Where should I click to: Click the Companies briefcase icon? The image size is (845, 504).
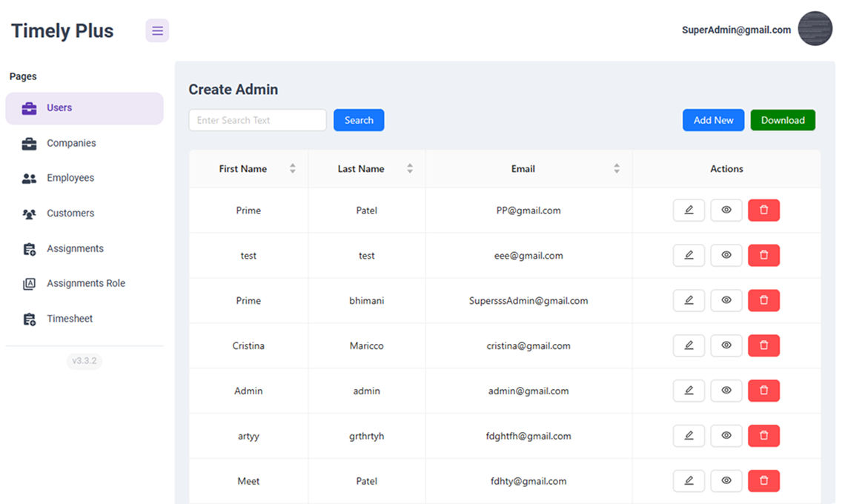coord(28,143)
